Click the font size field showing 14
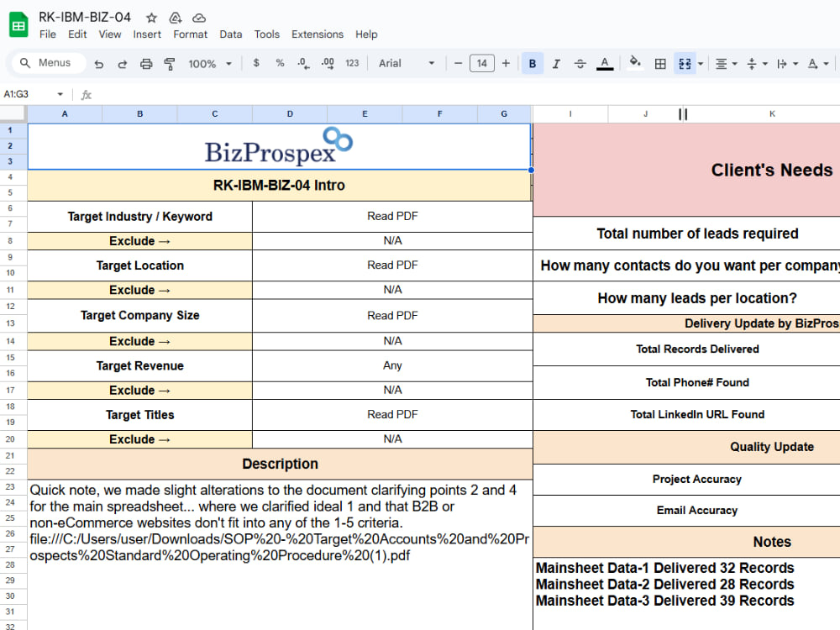Viewport: 840px width, 630px height. [481, 63]
